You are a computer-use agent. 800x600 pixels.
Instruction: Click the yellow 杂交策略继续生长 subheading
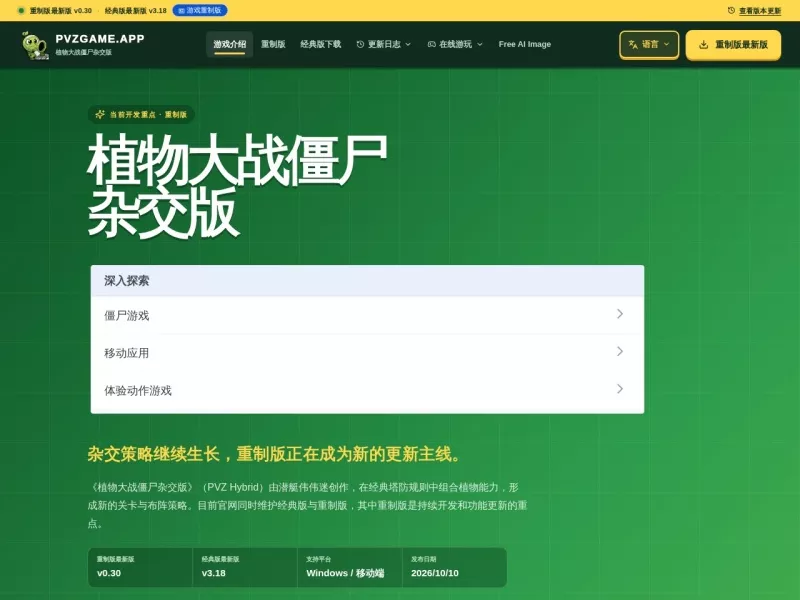(274, 454)
